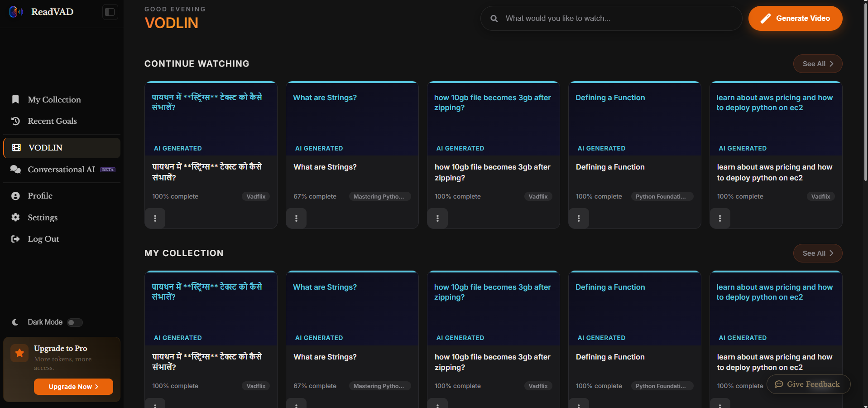Click the My Collection bookmark icon
The height and width of the screenshot is (408, 868).
coord(15,99)
